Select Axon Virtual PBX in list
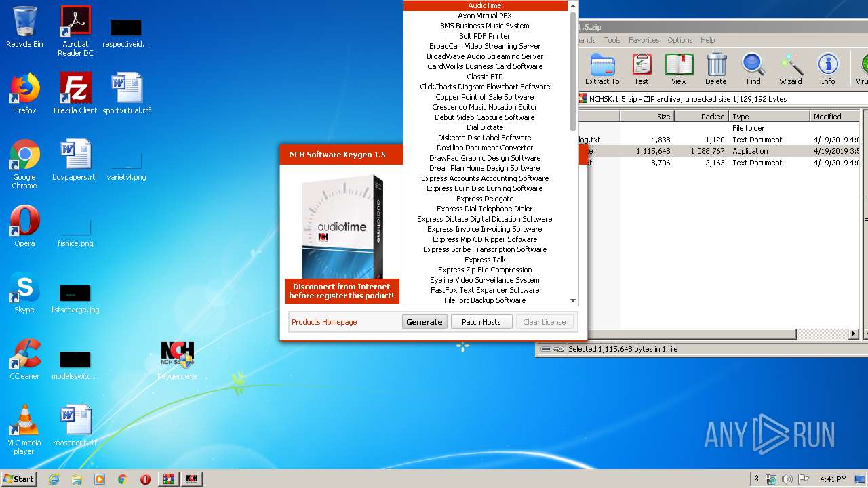The width and height of the screenshot is (868, 488). pos(485,16)
